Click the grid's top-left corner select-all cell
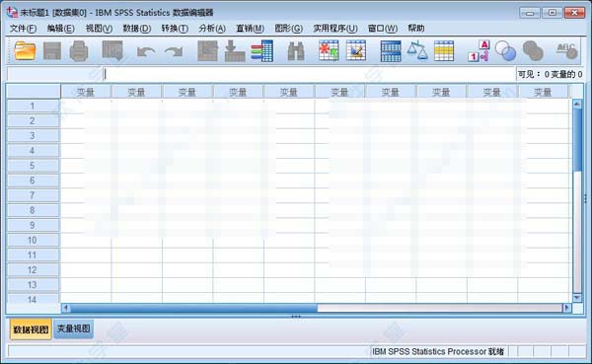The width and height of the screenshot is (592, 364). pyautogui.click(x=34, y=92)
